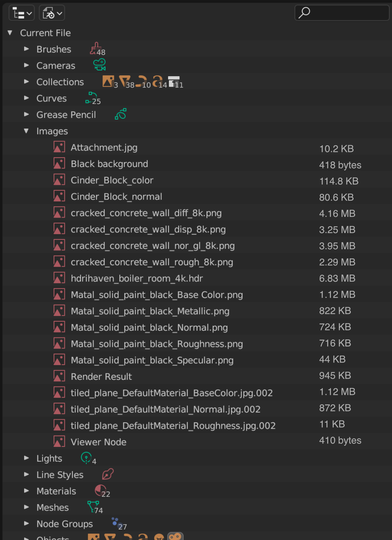Select the Black background image entry
Screen dimensions: 392x540
coord(109,164)
